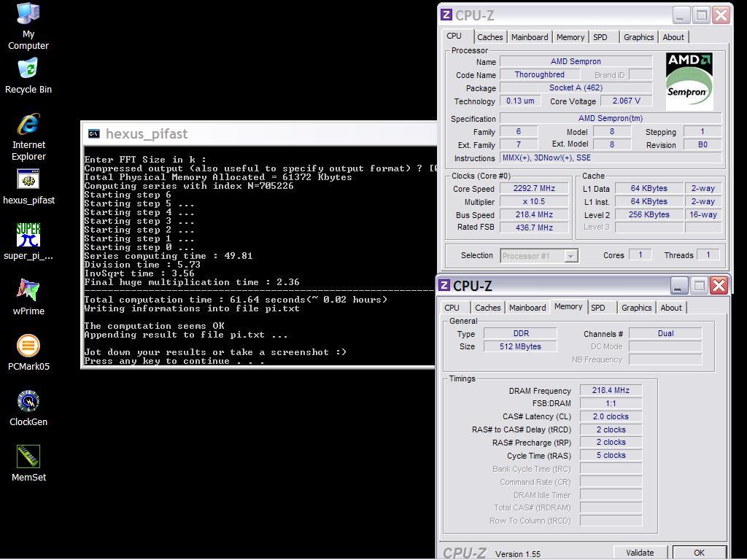Viewport: 747px width, 560px height.
Task: Select Memory tab in lower CPU-Z window
Action: (x=568, y=307)
